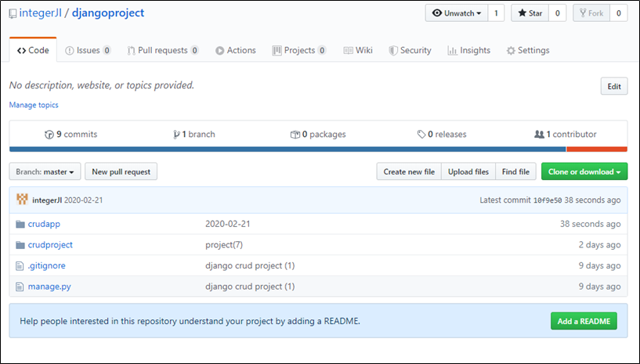Click the Wiki tab book icon

pyautogui.click(x=348, y=51)
